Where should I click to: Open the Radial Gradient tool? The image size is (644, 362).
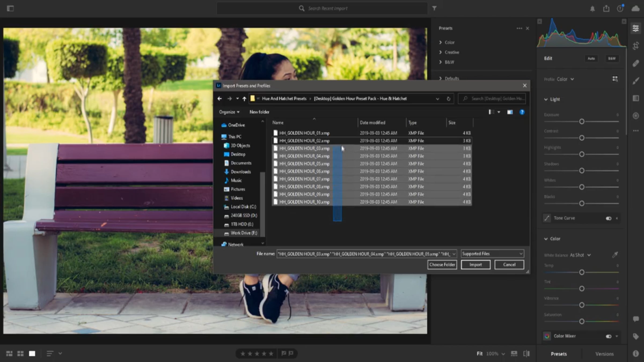pos(636,116)
